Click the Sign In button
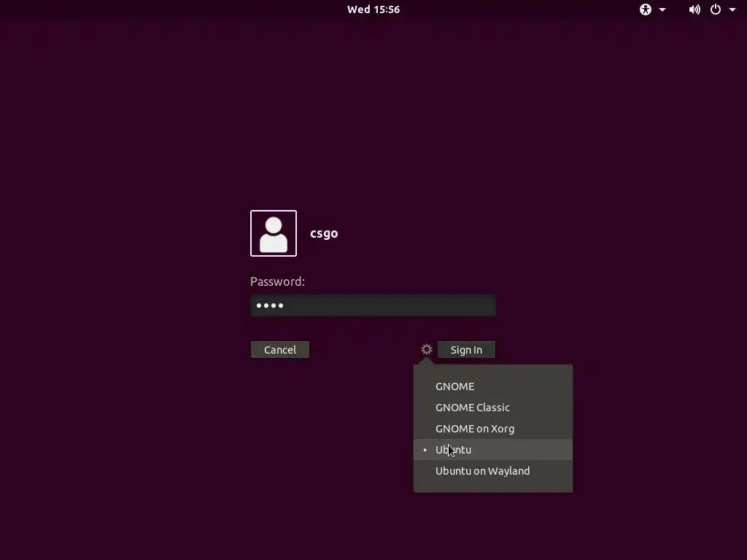Viewport: 747px width, 560px height. coord(466,349)
